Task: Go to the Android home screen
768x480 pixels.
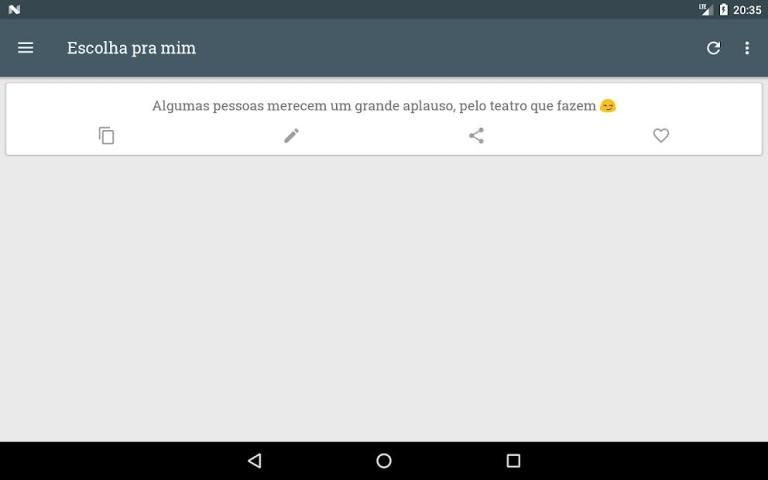Action: point(384,460)
